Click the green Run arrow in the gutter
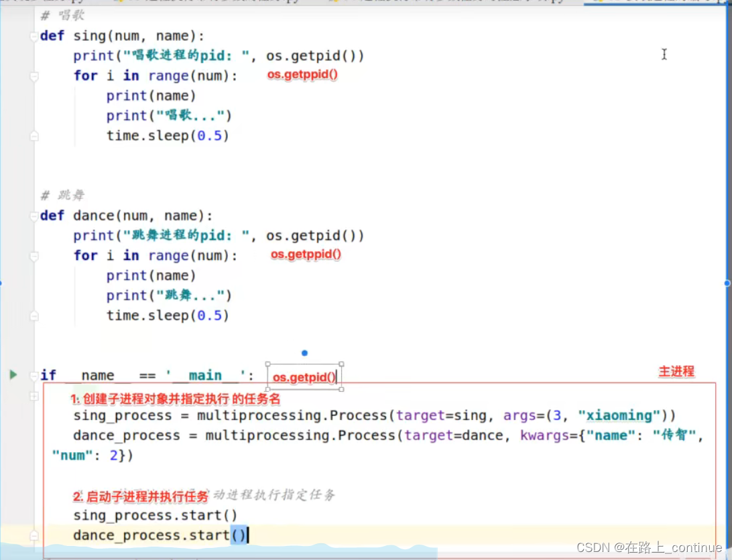Image resolution: width=732 pixels, height=560 pixels. coord(14,375)
